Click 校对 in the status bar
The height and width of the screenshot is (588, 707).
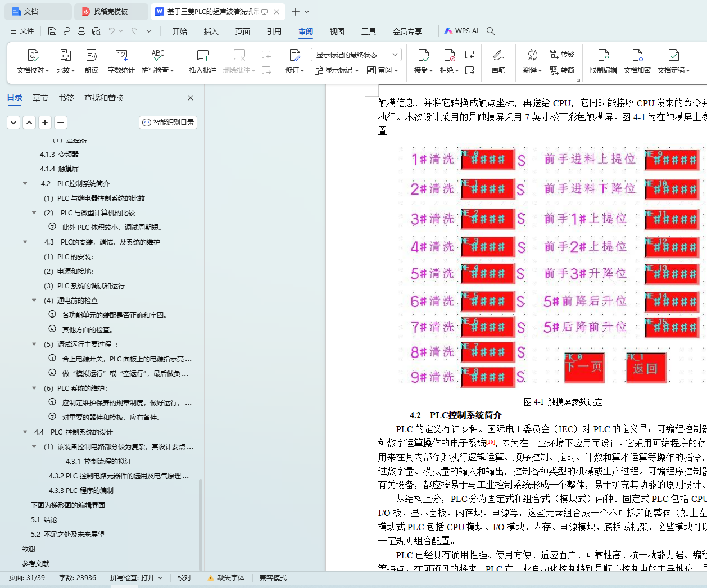pyautogui.click(x=184, y=578)
